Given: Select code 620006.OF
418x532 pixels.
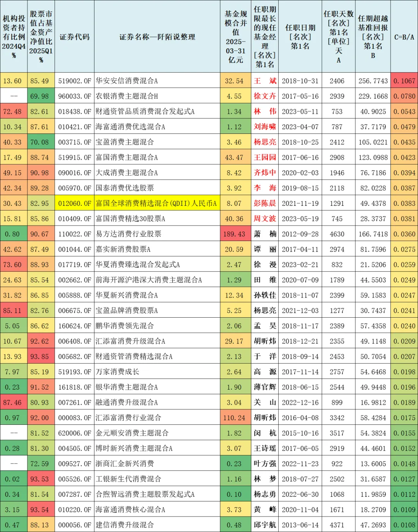Looking at the screenshot, I should (x=75, y=433).
